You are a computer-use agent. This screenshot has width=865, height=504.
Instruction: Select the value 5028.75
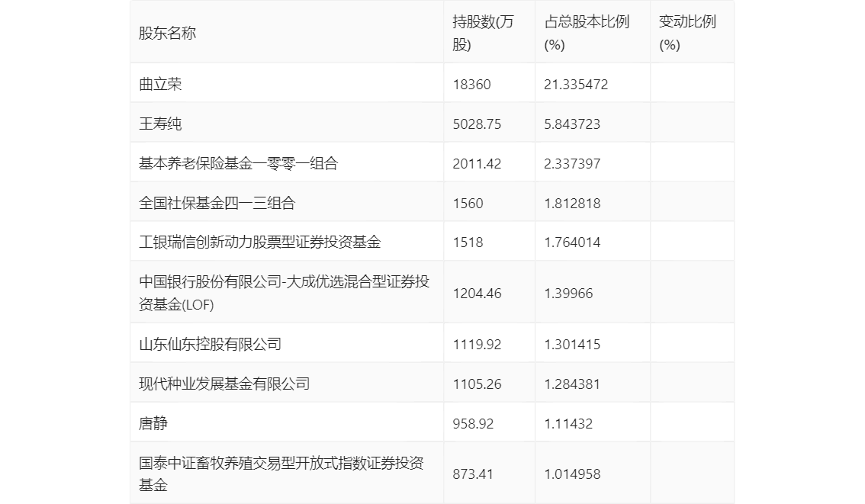click(477, 124)
